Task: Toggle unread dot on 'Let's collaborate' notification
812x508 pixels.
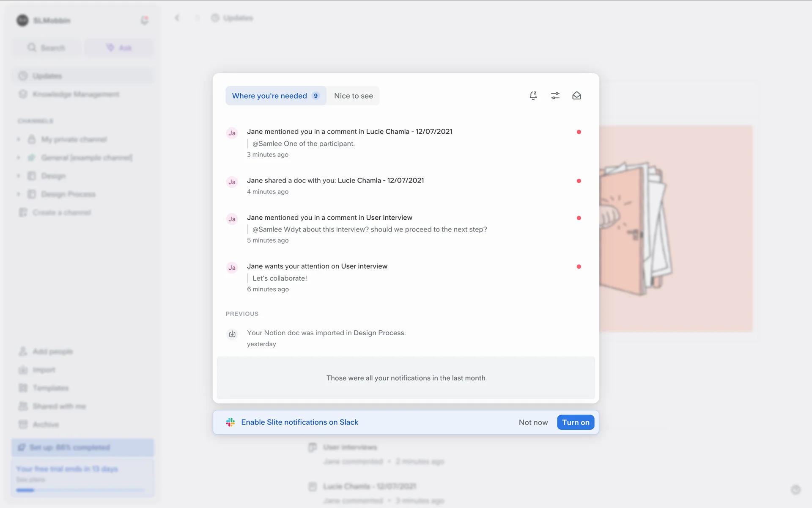Action: click(x=579, y=267)
